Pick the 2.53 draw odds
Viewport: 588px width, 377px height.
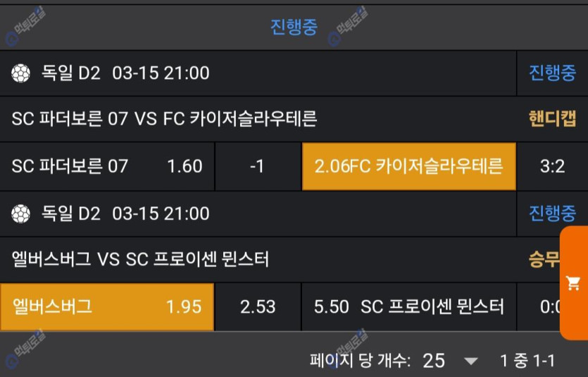(258, 307)
